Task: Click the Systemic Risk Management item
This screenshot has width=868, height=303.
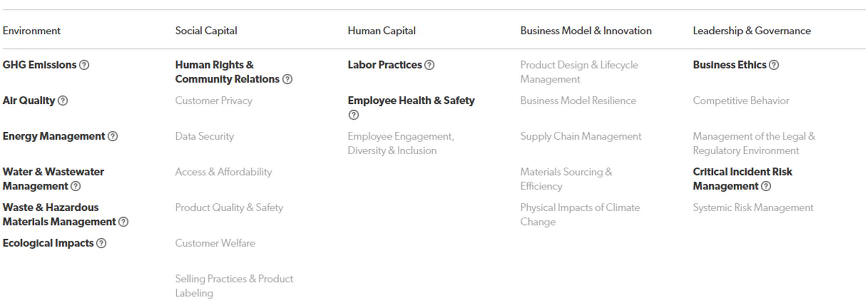Action: click(x=753, y=208)
